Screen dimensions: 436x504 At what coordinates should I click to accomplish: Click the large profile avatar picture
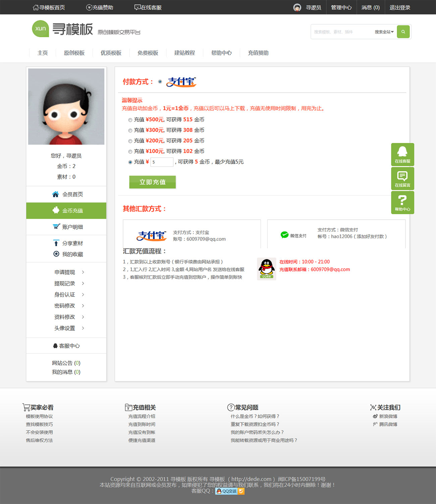[x=66, y=107]
